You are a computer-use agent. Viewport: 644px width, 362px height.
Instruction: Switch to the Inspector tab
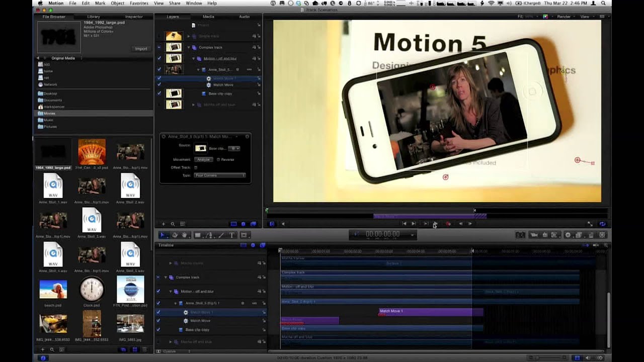pos(134,17)
